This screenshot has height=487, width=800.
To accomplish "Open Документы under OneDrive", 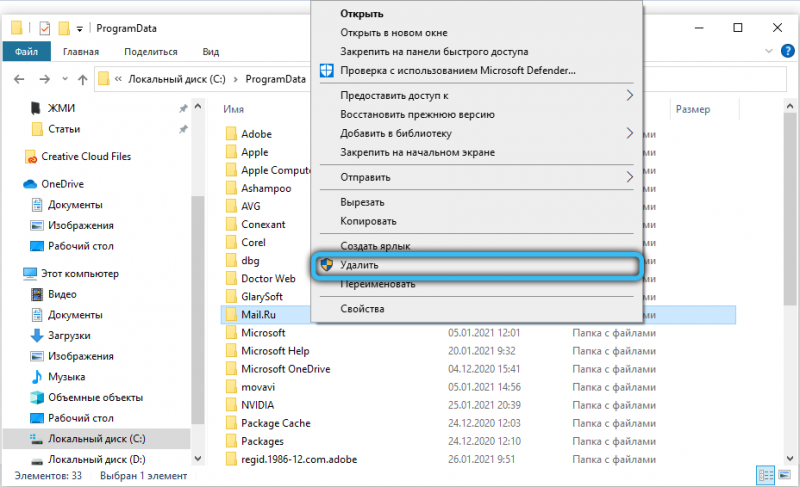I will click(x=75, y=205).
